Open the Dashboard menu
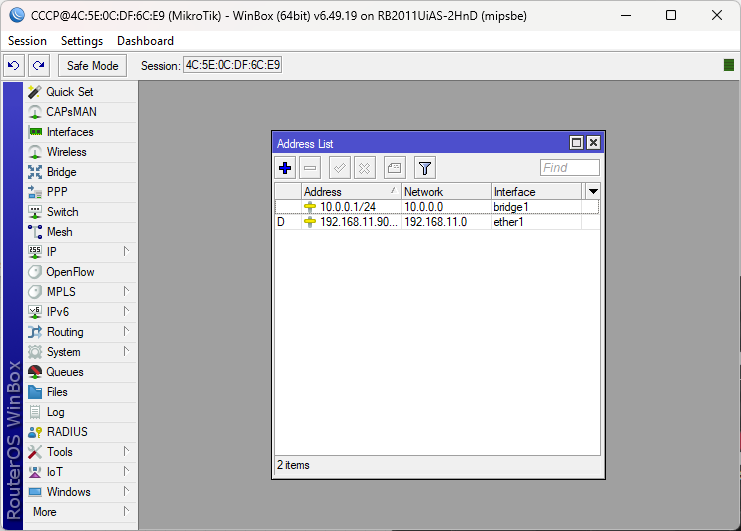This screenshot has width=741, height=531. (x=146, y=41)
